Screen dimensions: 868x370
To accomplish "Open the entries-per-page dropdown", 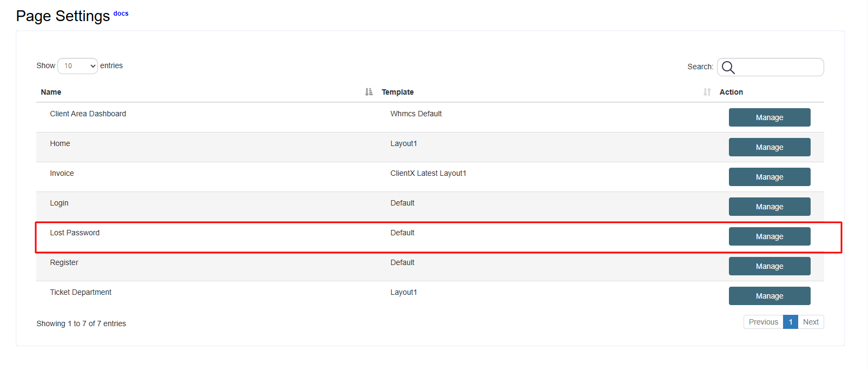I will 77,66.
